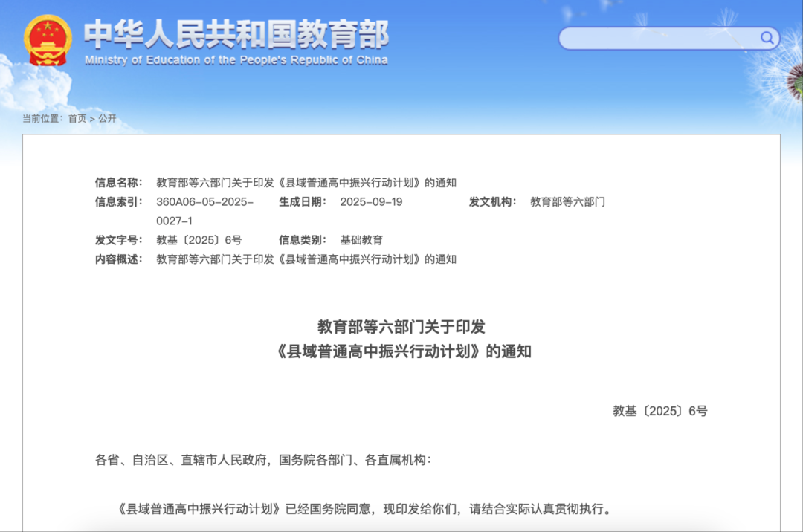Go to 首页 in the breadcrumb
This screenshot has width=803, height=532.
(x=77, y=119)
